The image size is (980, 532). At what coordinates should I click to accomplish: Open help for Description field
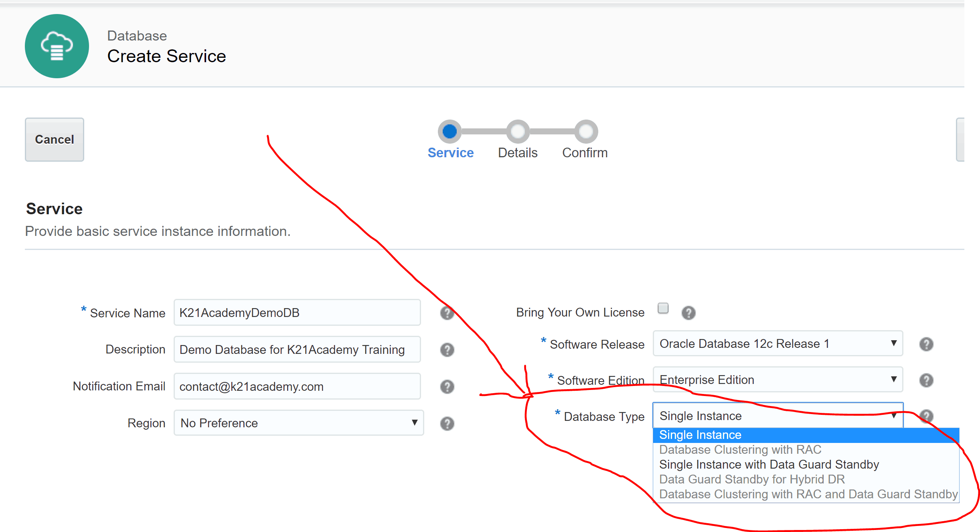[447, 350]
